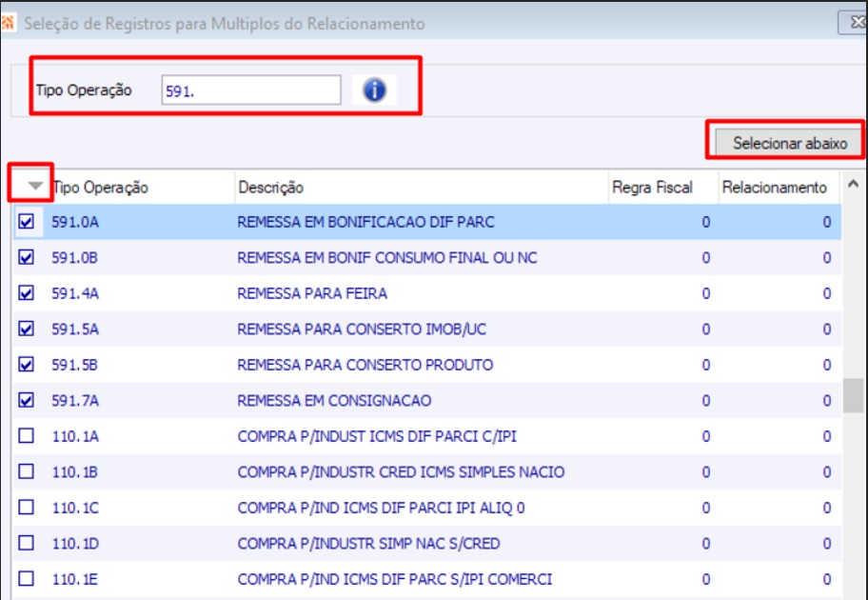Click the scrollbar up arrow
This screenshot has height=600, width=868.
click(853, 184)
